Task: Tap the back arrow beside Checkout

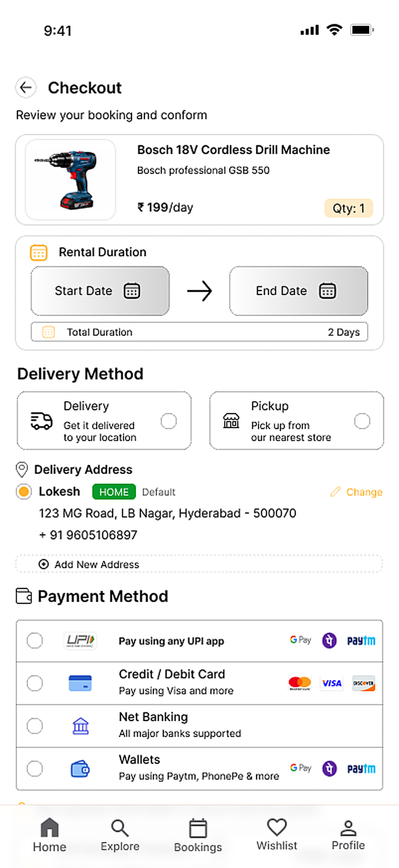Action: 26,88
